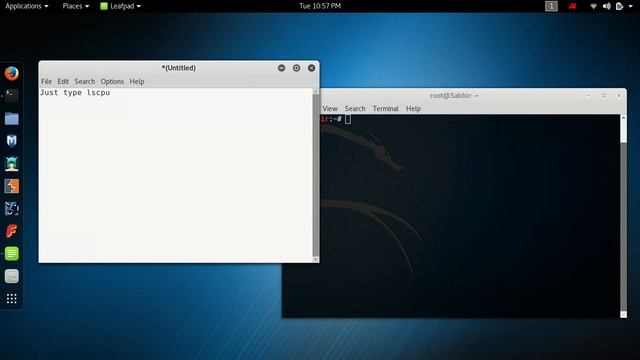Show all applications grid
This screenshot has height=360, width=640.
11,299
